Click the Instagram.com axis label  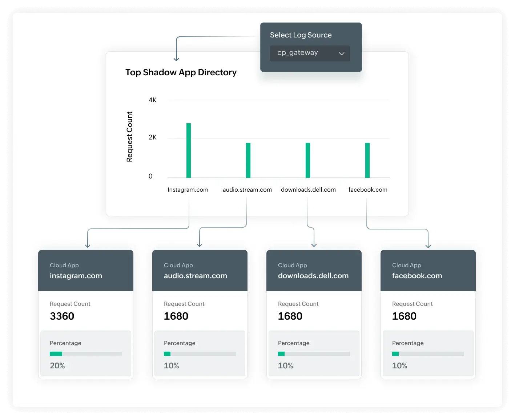click(x=188, y=189)
